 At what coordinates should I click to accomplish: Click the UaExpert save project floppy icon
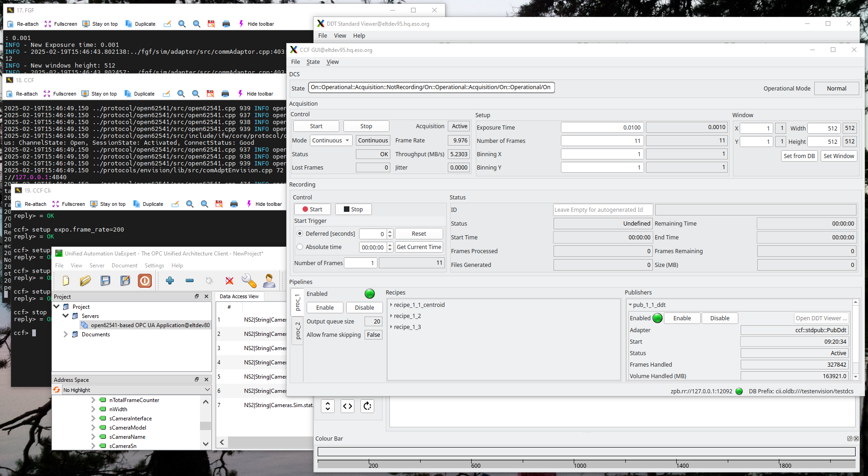pos(105,280)
